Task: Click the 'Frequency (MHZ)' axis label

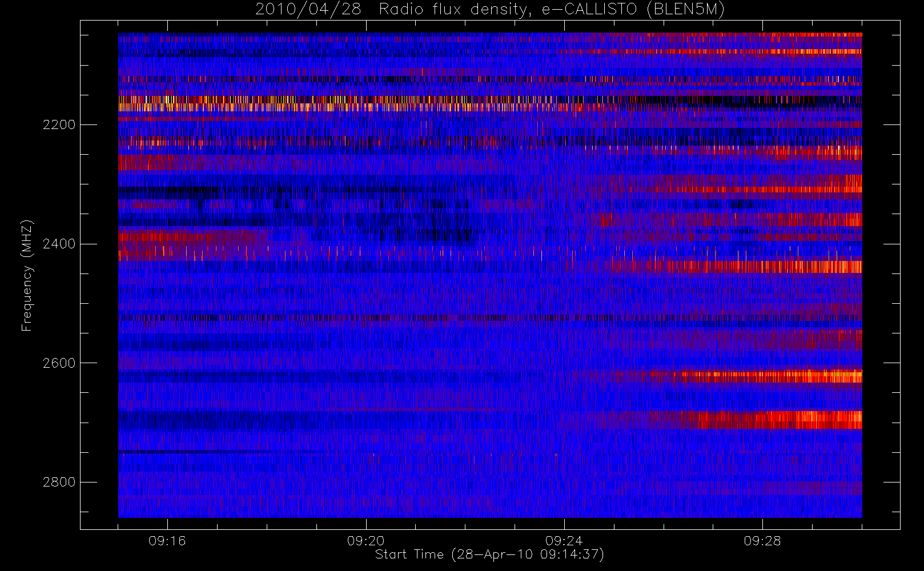Action: tap(26, 276)
